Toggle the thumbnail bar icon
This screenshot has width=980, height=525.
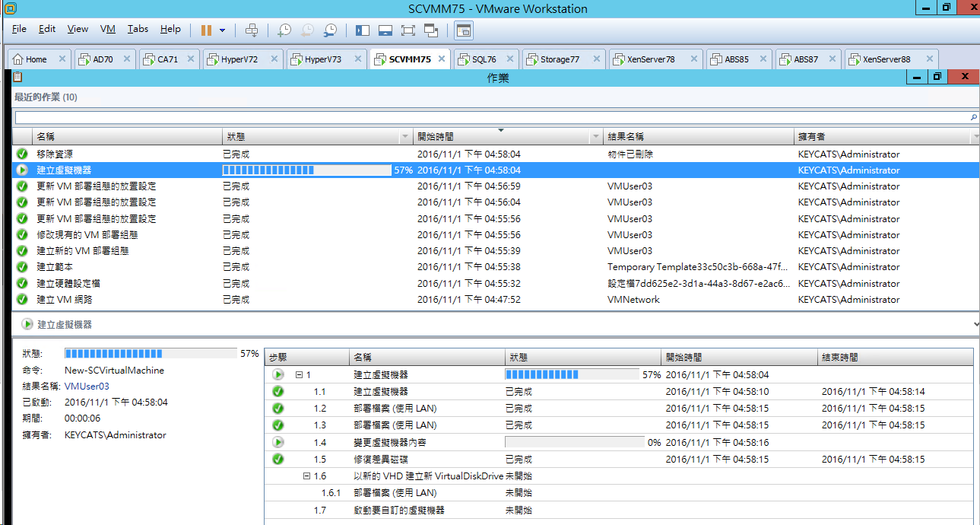[x=385, y=30]
